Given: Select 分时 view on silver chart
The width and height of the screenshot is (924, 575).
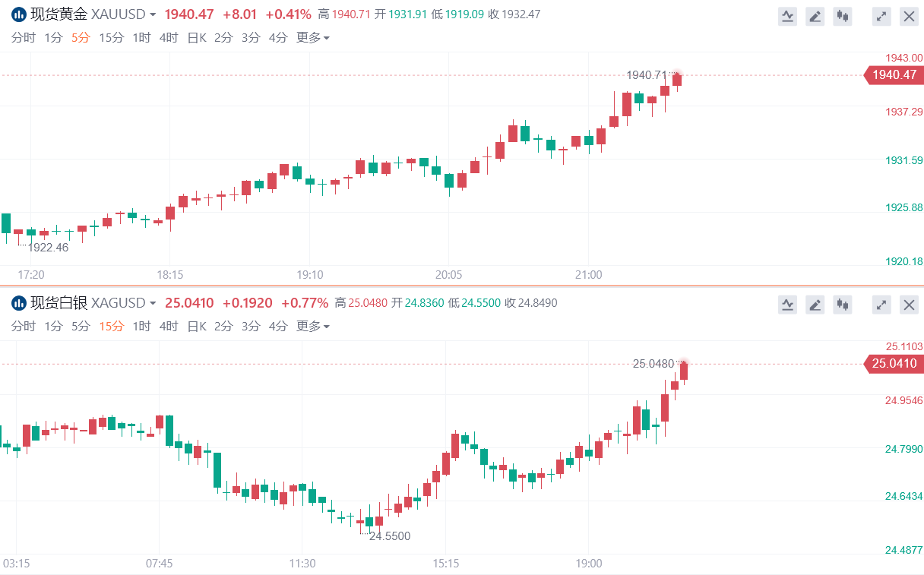Looking at the screenshot, I should tap(23, 327).
